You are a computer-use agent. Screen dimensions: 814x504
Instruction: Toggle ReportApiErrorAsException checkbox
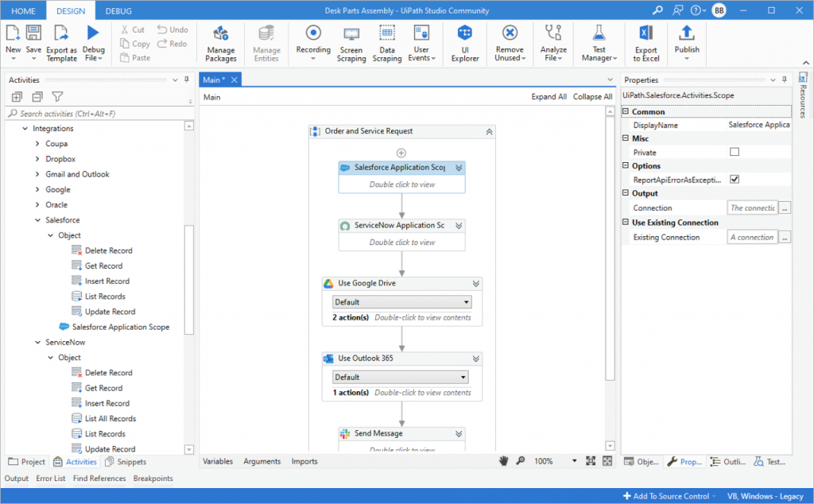[734, 180]
